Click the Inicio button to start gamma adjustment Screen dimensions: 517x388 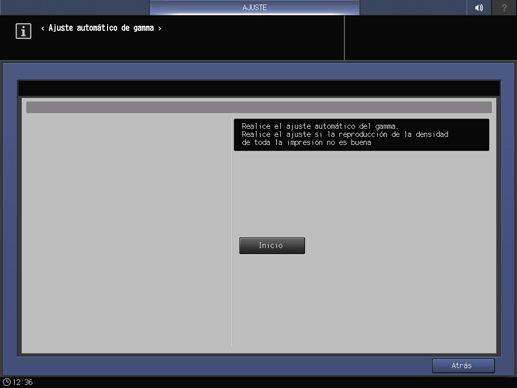(x=272, y=245)
